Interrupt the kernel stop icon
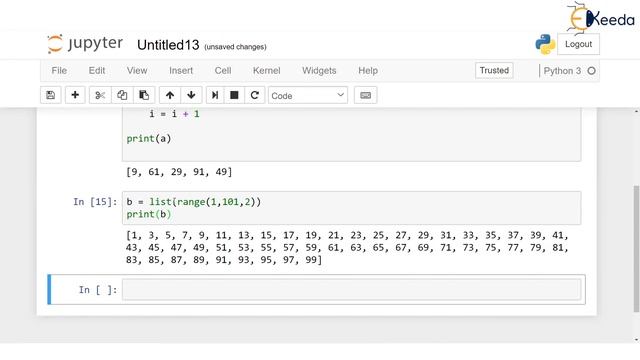The width and height of the screenshot is (640, 360). (x=234, y=95)
